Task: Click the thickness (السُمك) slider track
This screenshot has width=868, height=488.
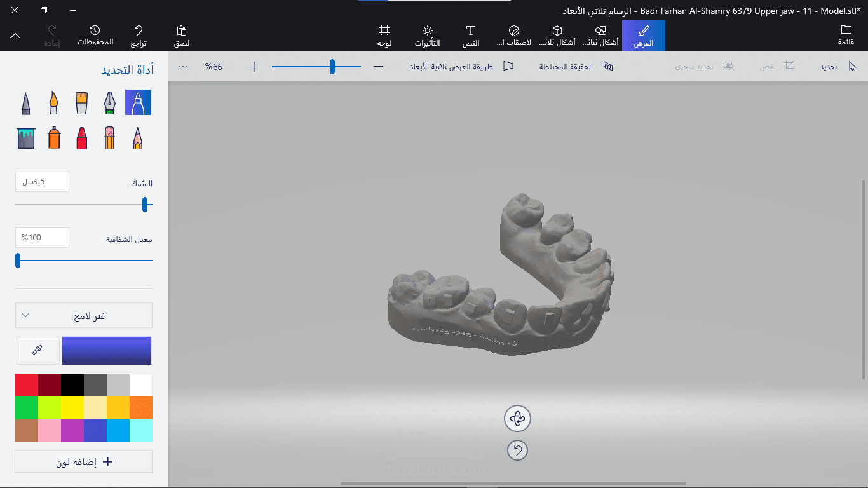Action: point(84,205)
